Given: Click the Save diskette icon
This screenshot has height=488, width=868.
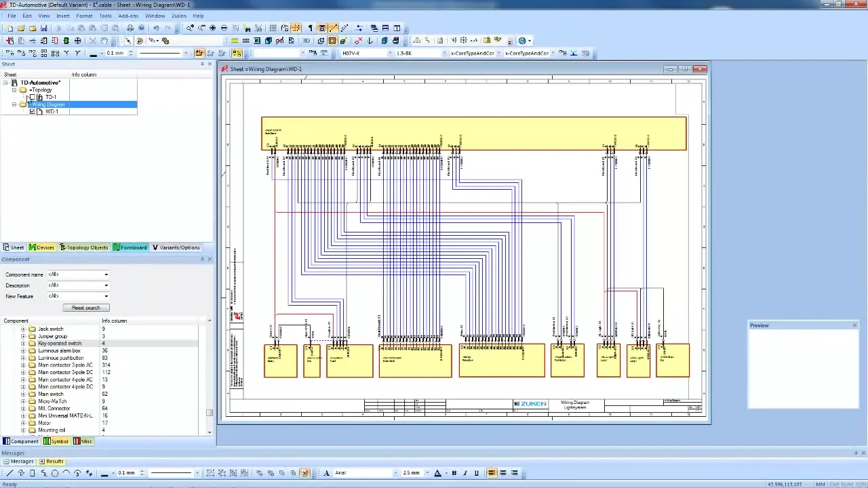Looking at the screenshot, I should [x=43, y=28].
